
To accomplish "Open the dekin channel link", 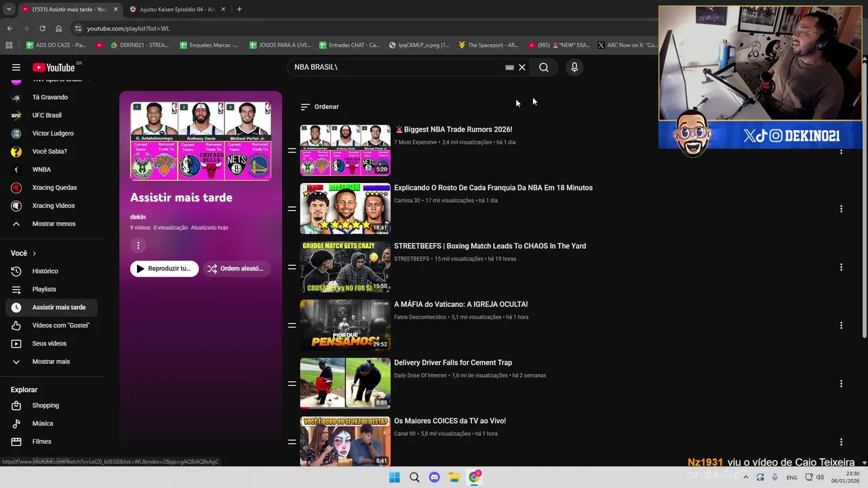I will click(138, 217).
